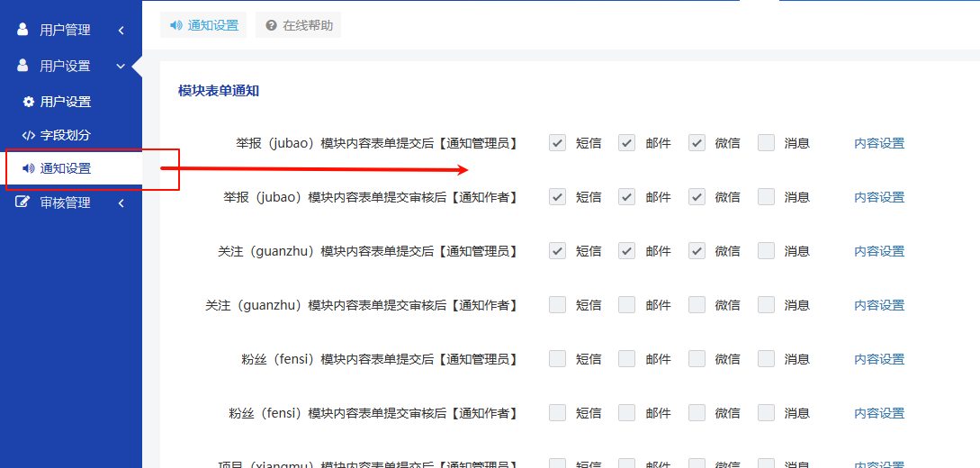Open 内容设置 for jubao 通知管理员 row
Image resolution: width=980 pixels, height=468 pixels.
879,143
